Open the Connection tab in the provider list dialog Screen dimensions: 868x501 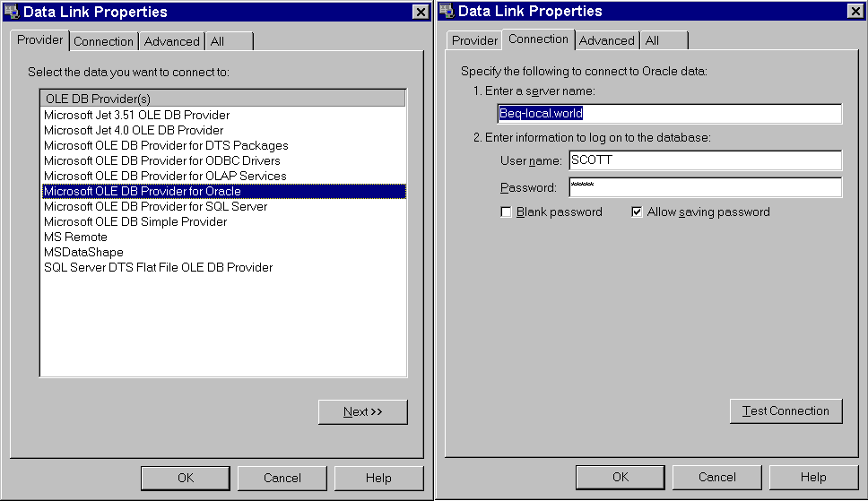103,41
